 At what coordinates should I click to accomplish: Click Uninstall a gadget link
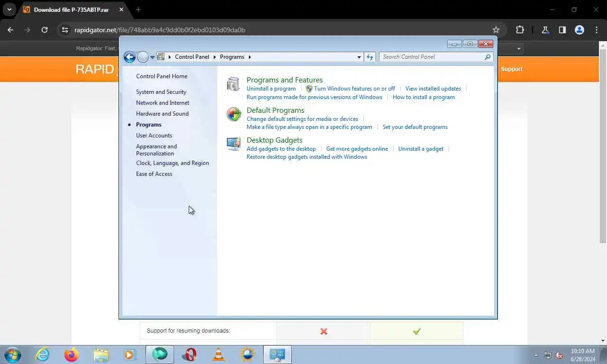pos(421,149)
